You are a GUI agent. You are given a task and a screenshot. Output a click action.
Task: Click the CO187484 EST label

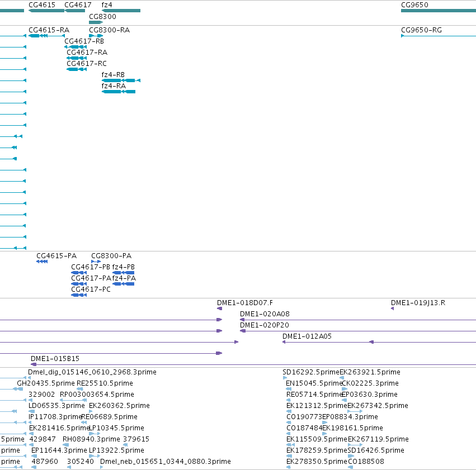coord(304,428)
